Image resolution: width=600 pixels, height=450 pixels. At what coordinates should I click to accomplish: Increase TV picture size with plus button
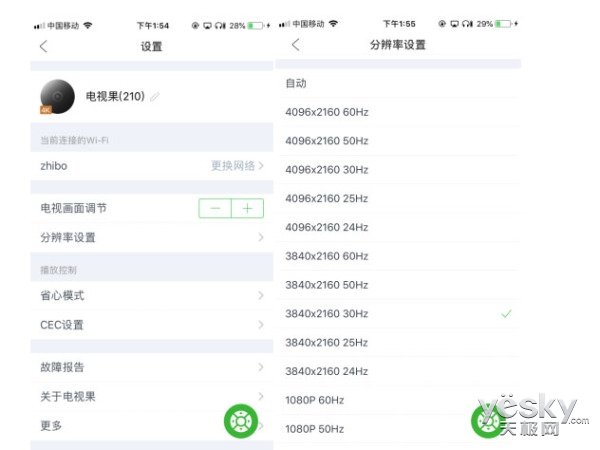click(x=248, y=209)
